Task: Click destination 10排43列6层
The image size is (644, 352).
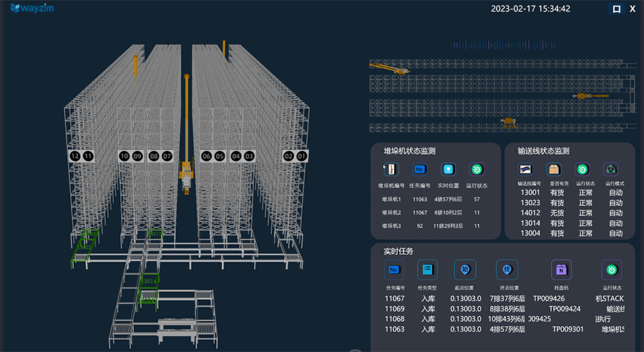Action: click(507, 319)
